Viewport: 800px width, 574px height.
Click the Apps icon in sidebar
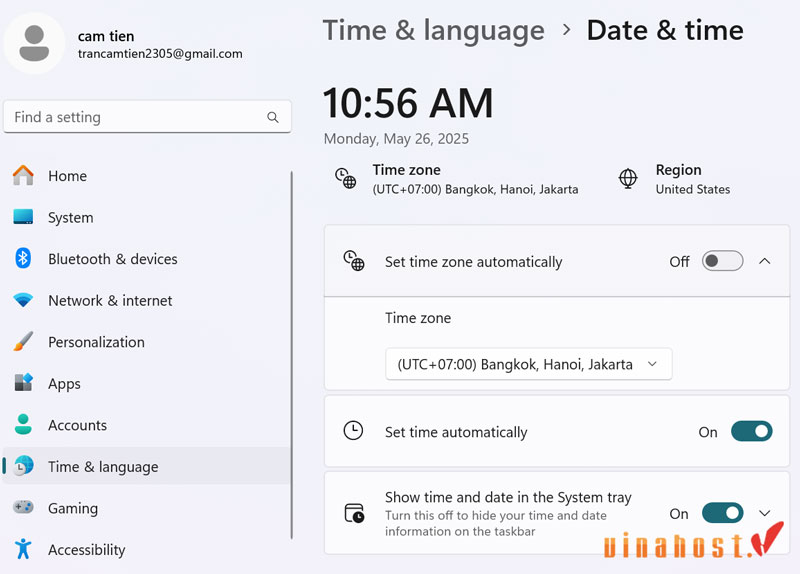coord(23,383)
